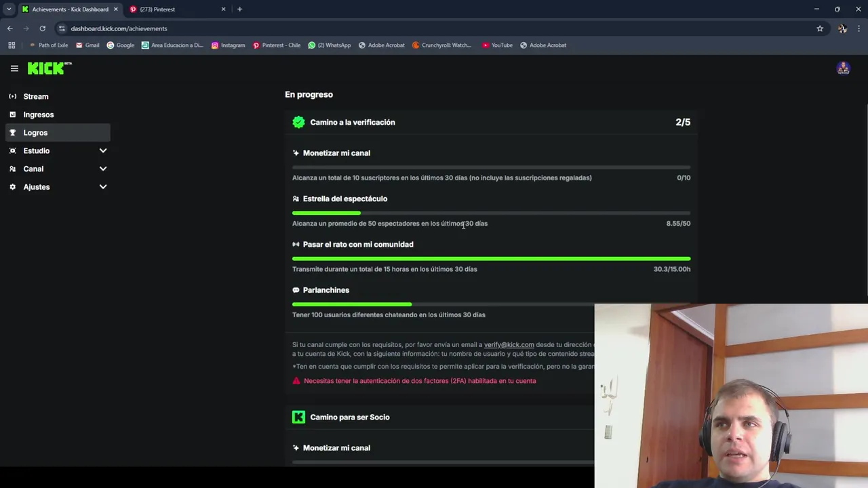Click the Estrella del espectáculo icon
Screen dimensions: 868x488
(296, 199)
